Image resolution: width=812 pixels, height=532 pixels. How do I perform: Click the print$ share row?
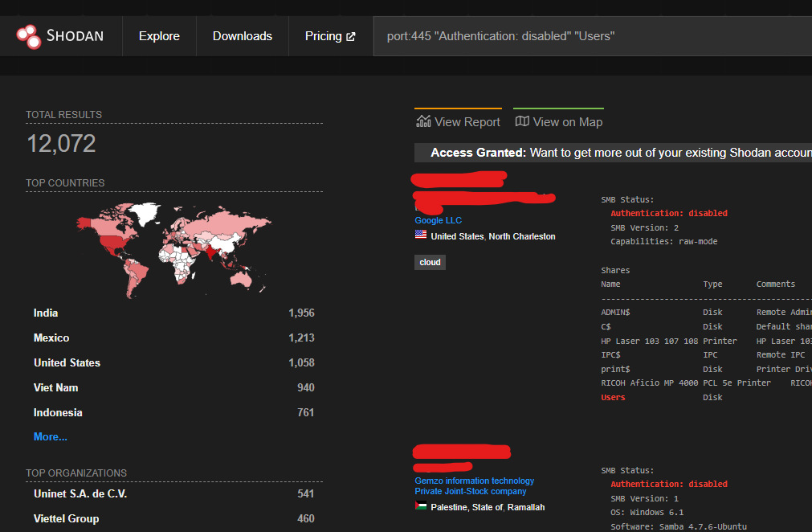[706, 370]
